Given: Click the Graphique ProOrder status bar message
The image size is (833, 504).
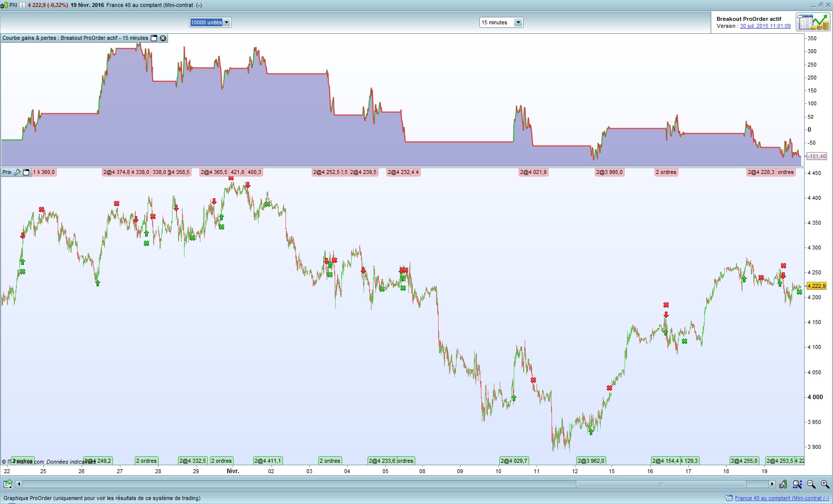Looking at the screenshot, I should pyautogui.click(x=102, y=498).
